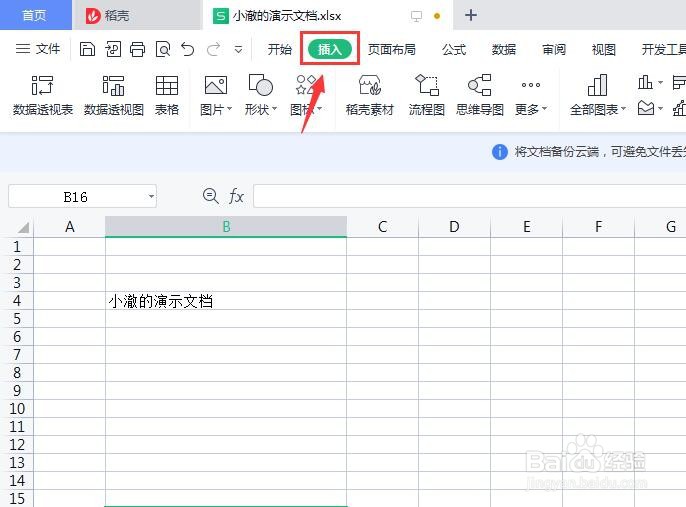This screenshot has width=686, height=507.
Task: Insert a 流程图 flowchart
Action: (427, 95)
